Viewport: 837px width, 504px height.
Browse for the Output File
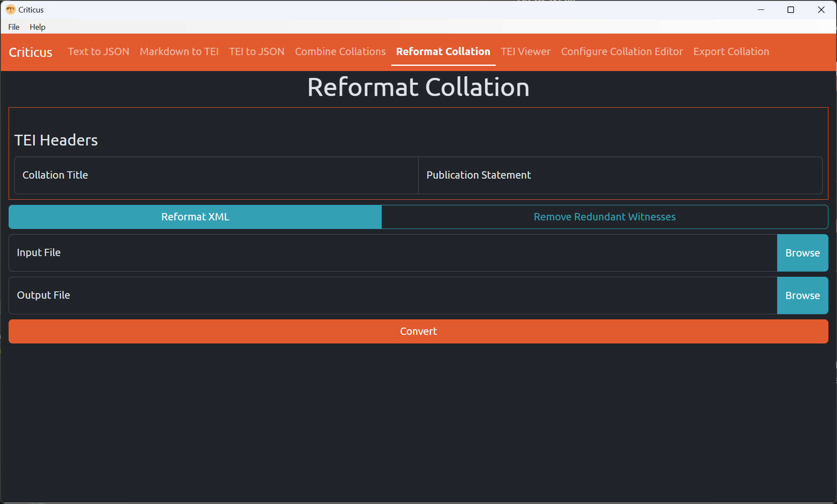[803, 295]
